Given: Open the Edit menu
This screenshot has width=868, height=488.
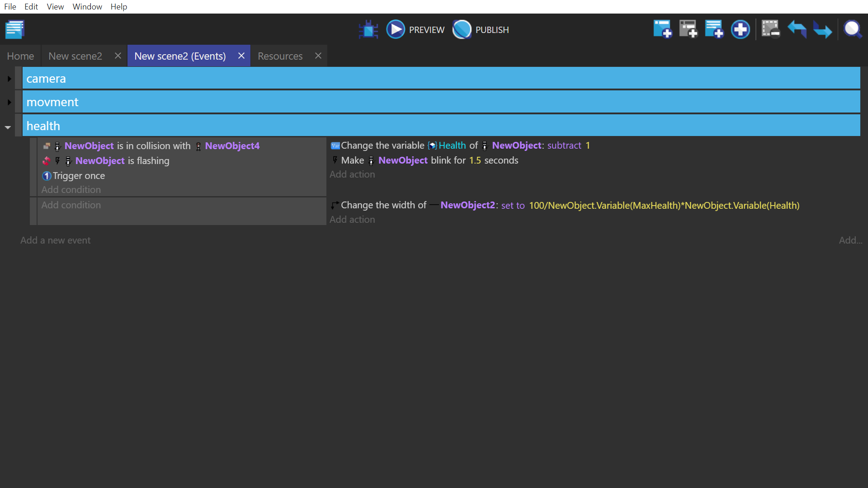Looking at the screenshot, I should pyautogui.click(x=31, y=7).
